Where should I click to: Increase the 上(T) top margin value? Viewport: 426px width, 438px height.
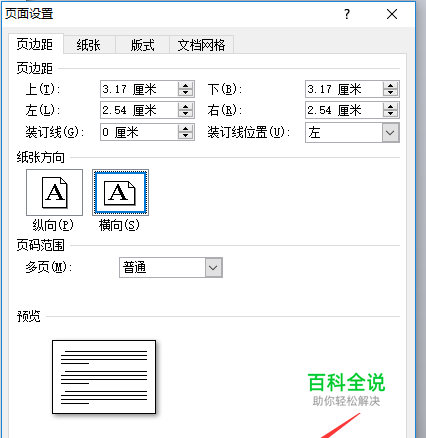186,85
